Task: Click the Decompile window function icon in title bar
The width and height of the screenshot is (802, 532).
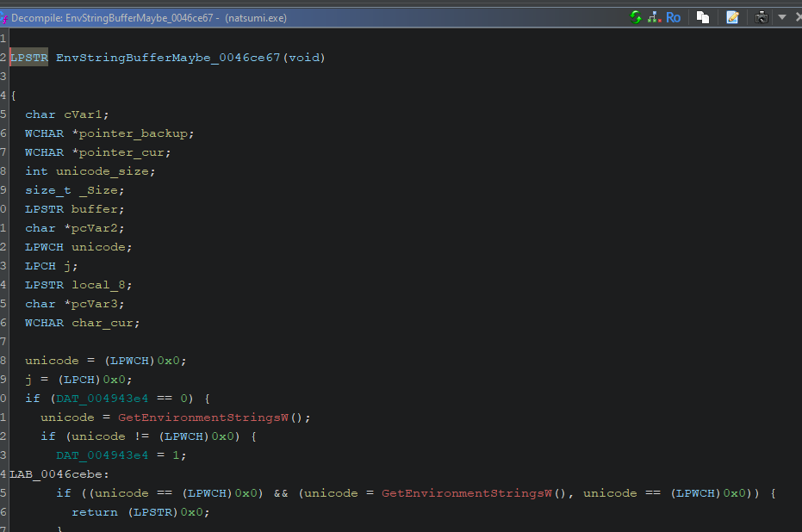Action: 4,18
